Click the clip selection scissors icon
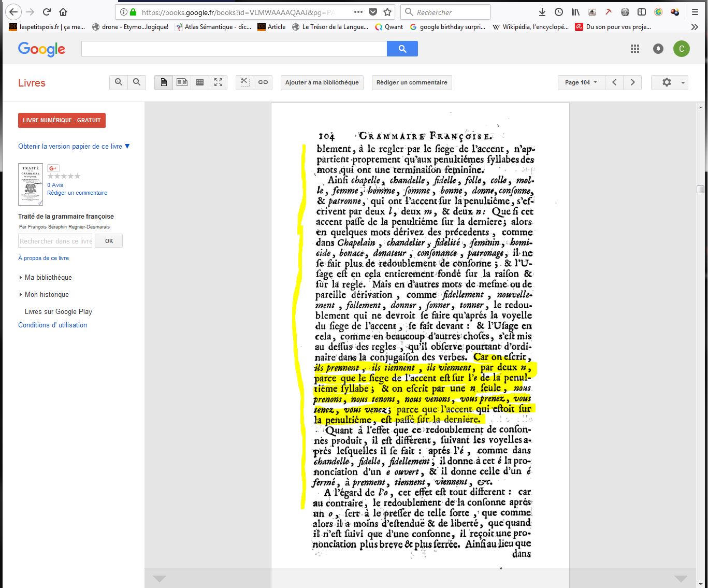This screenshot has width=708, height=588. click(245, 82)
